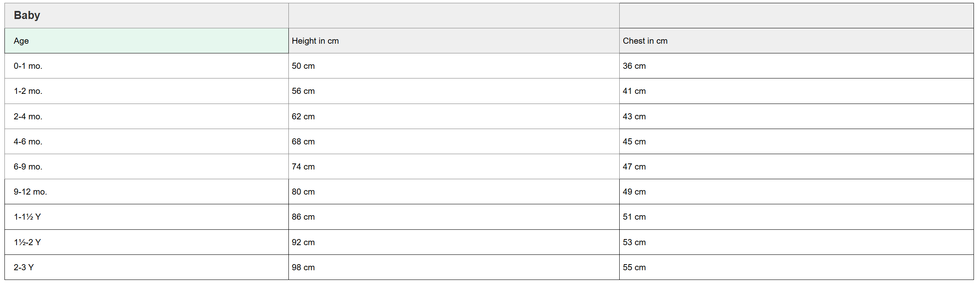Click the 86 cm height cell
This screenshot has height=286, width=980.
point(303,217)
